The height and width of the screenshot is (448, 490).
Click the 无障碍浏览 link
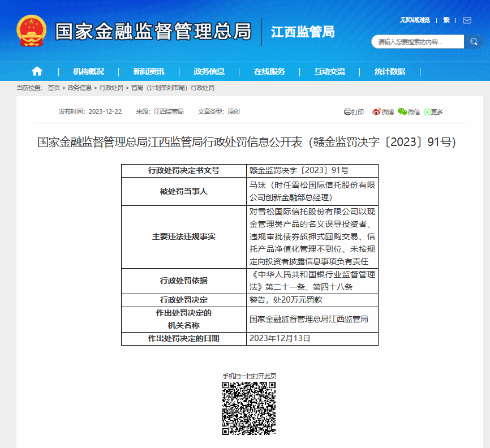[415, 20]
